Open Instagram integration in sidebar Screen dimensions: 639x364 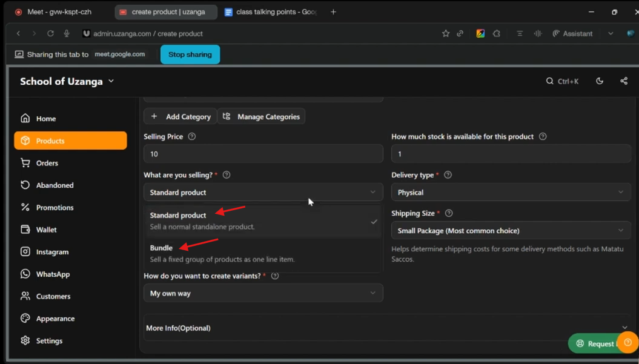coord(70,252)
